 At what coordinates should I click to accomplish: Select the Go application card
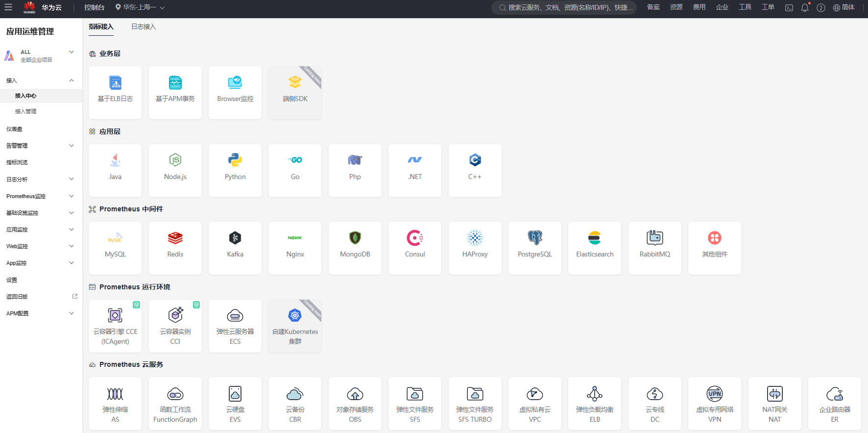coord(295,171)
